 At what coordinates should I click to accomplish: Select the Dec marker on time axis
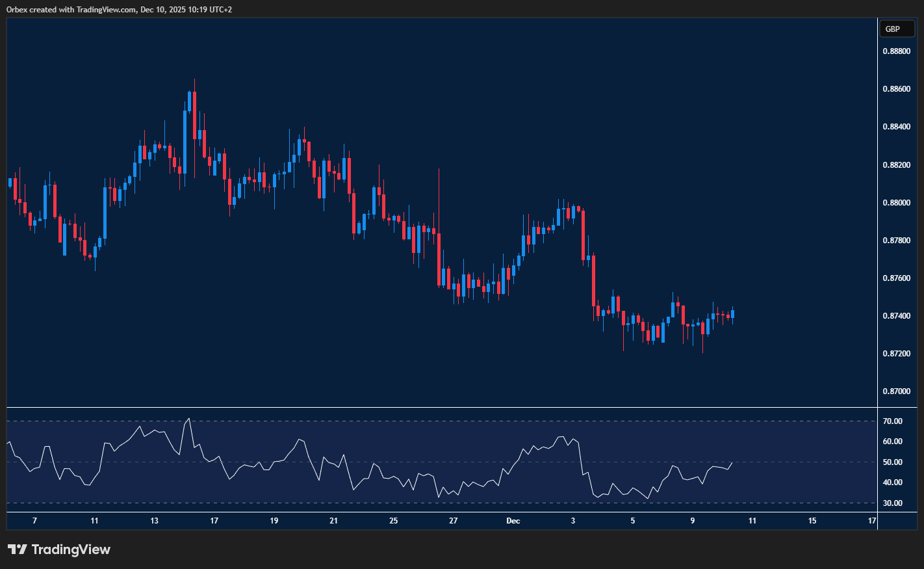click(x=513, y=521)
